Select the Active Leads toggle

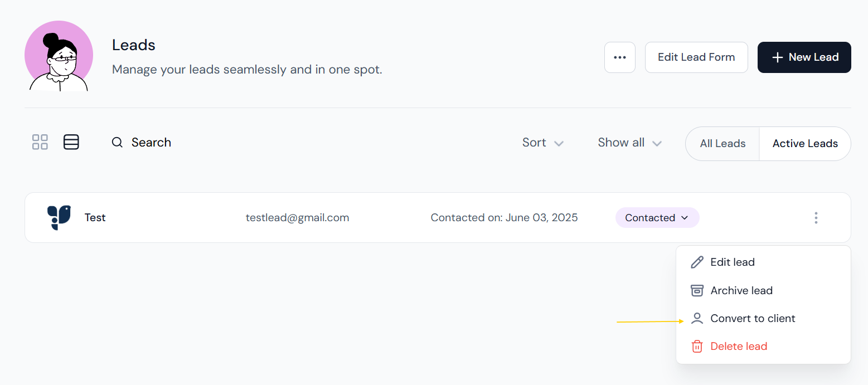click(805, 144)
